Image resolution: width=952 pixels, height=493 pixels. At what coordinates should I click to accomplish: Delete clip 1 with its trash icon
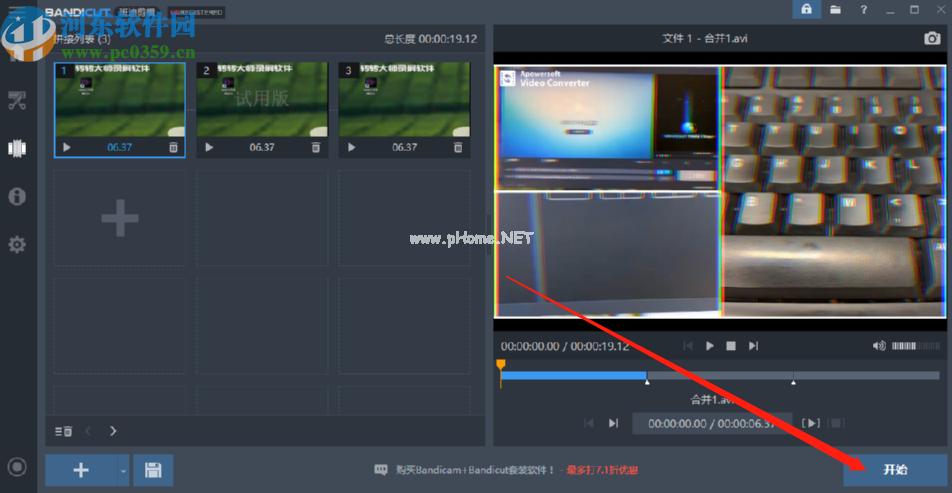coord(173,147)
